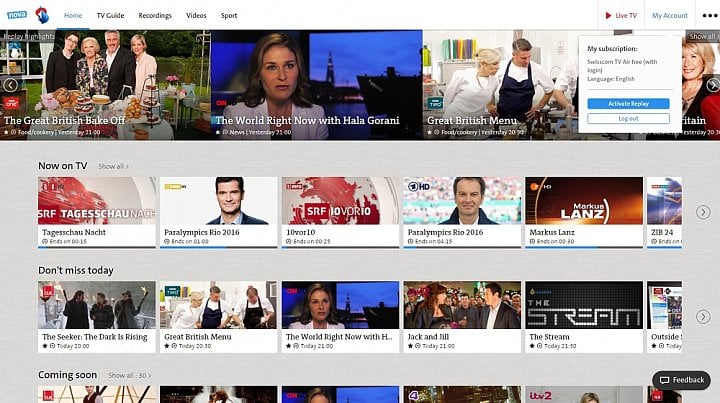
Task: Open the Recordings tab
Action: pyautogui.click(x=155, y=15)
